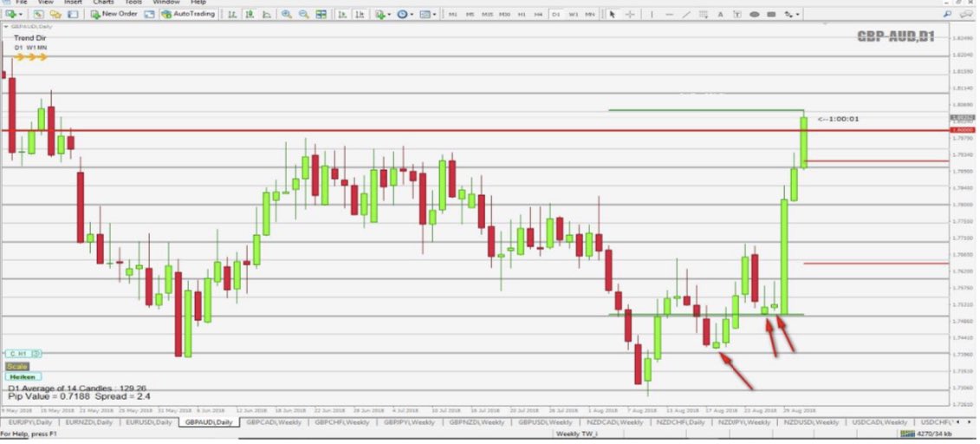Select the cursor arrow tool

point(613,14)
